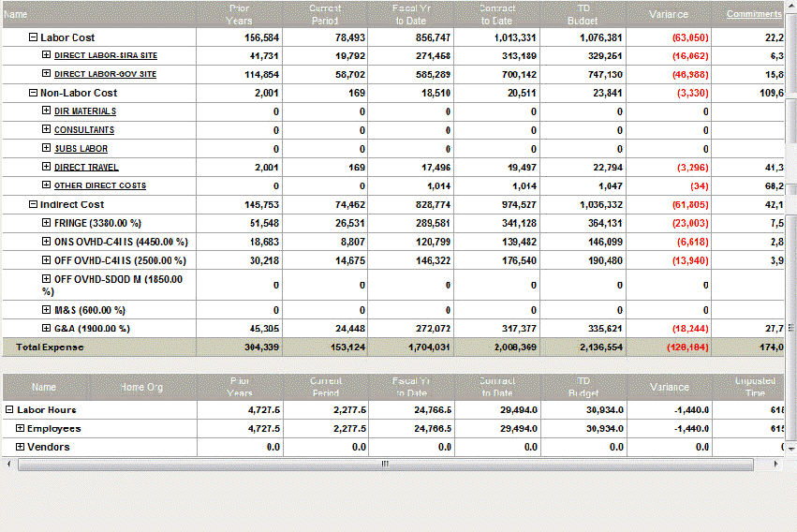Expand the DIR MATERIALS row

coord(47,111)
